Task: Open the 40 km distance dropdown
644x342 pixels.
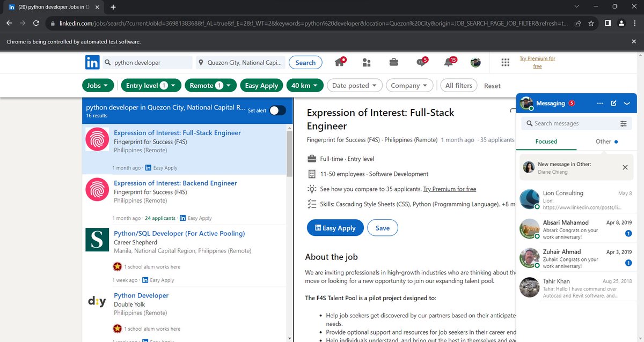Action: tap(305, 85)
